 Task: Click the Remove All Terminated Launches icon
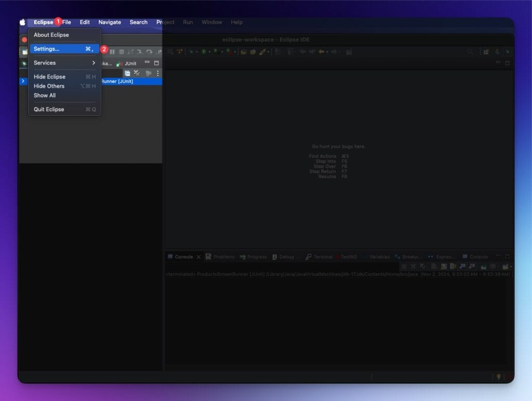click(137, 73)
